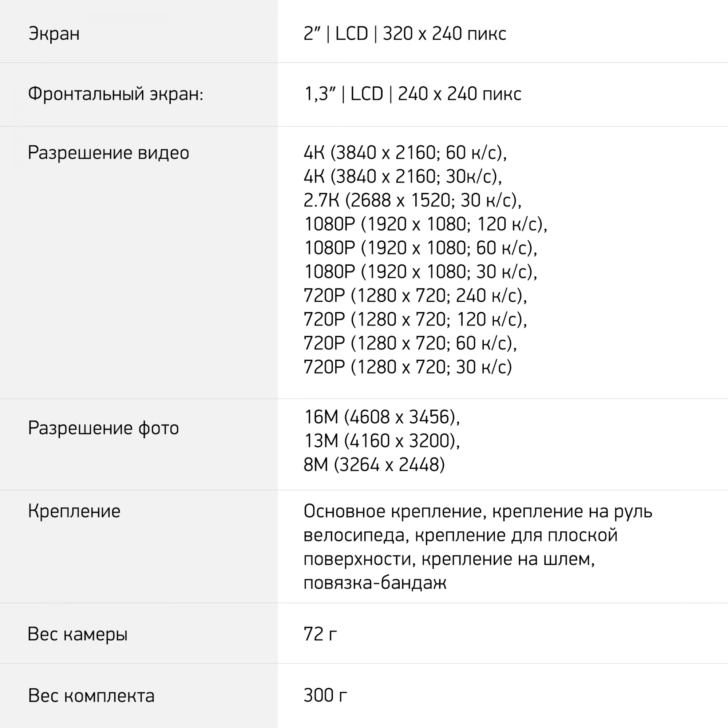Select the 8M (3264 x 2448) line
The height and width of the screenshot is (728, 728).
pyautogui.click(x=374, y=464)
